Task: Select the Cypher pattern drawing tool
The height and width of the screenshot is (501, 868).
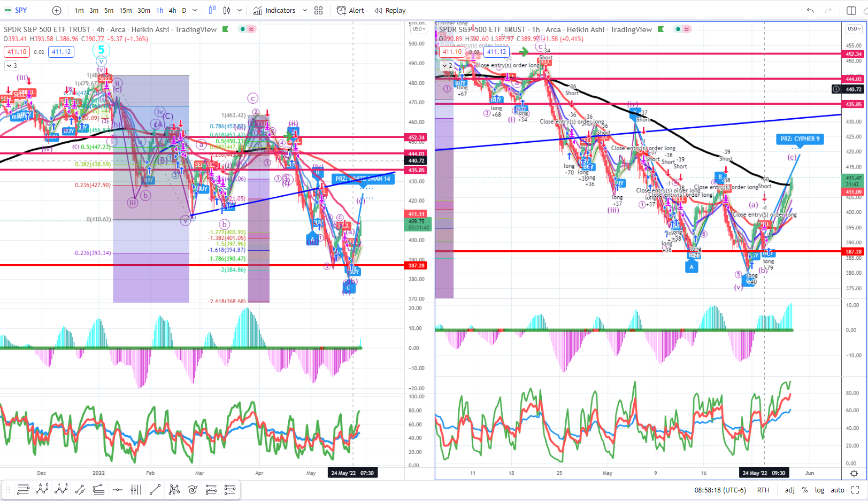Action: click(x=174, y=489)
